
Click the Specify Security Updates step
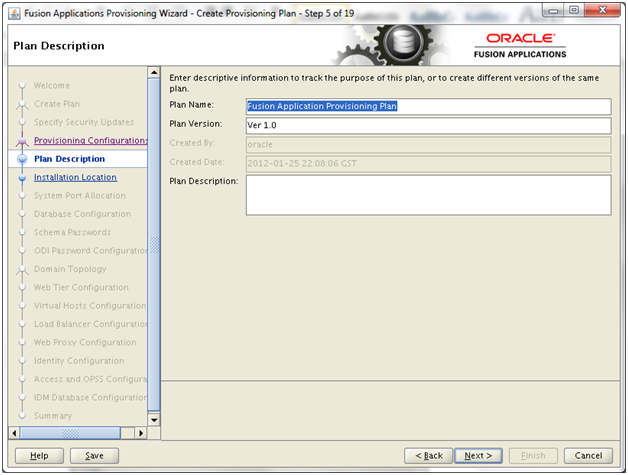84,122
